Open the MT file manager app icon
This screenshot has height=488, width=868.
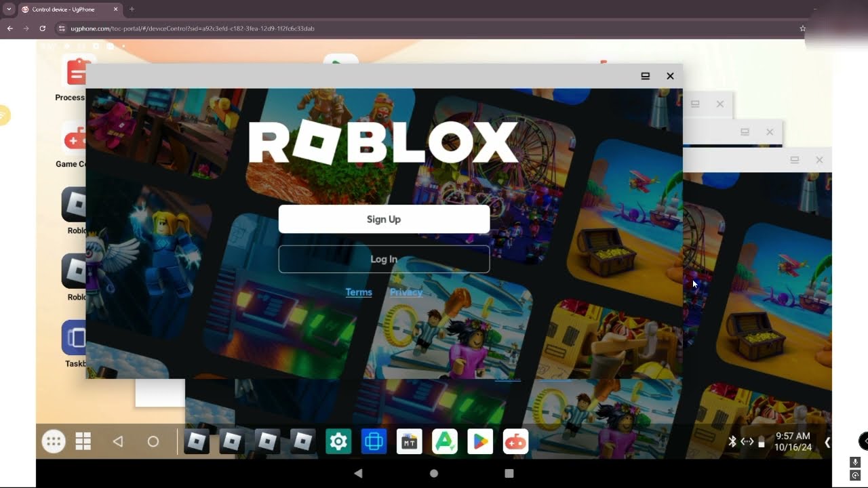pos(409,442)
